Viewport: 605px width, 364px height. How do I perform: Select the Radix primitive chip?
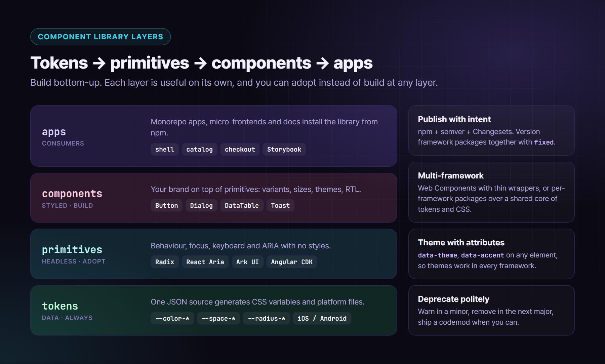pos(165,262)
